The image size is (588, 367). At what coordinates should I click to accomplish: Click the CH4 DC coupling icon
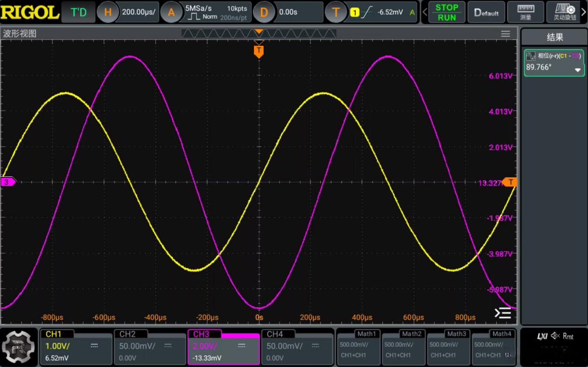(316, 346)
